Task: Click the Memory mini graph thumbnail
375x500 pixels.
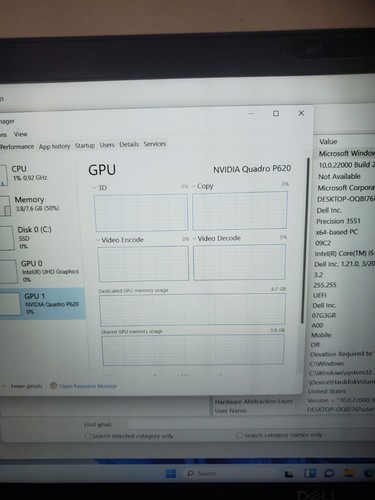Action: [x=5, y=206]
